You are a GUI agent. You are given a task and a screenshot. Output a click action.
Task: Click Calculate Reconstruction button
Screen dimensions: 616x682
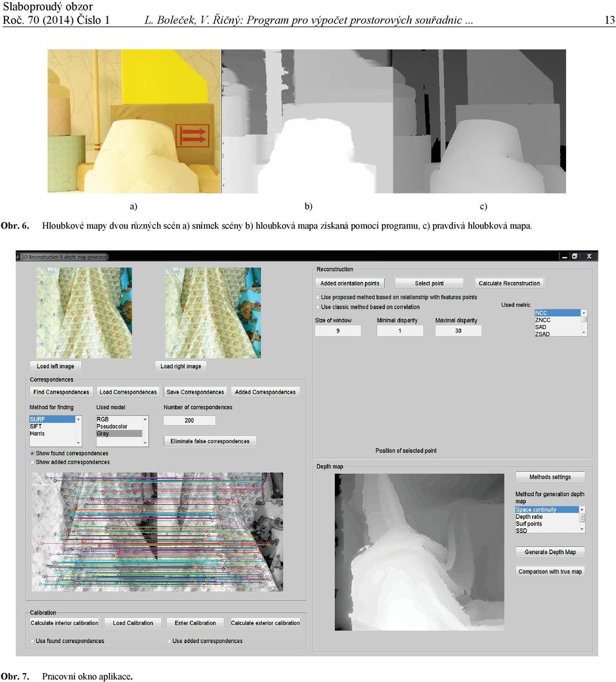click(x=509, y=283)
